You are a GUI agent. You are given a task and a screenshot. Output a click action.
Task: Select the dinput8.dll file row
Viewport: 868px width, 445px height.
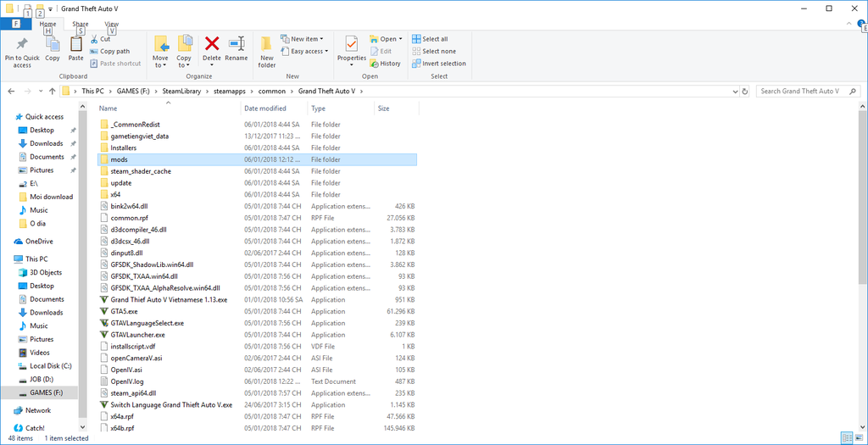click(x=257, y=253)
